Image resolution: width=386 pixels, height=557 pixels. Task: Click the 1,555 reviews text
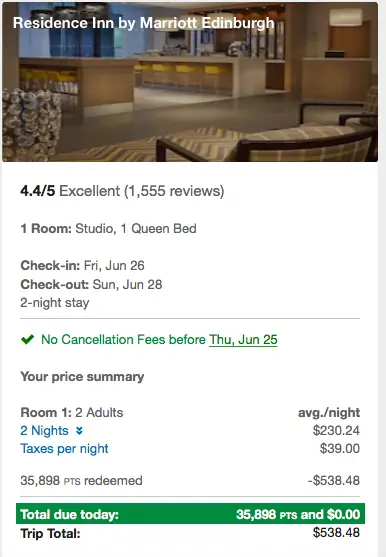pyautogui.click(x=174, y=191)
